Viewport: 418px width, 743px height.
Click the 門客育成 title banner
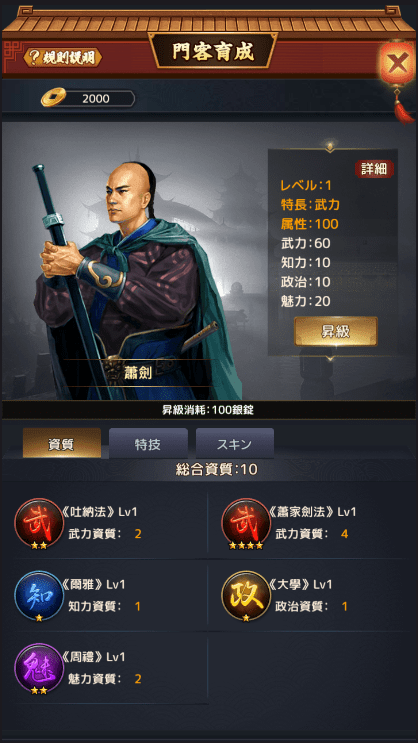click(212, 51)
